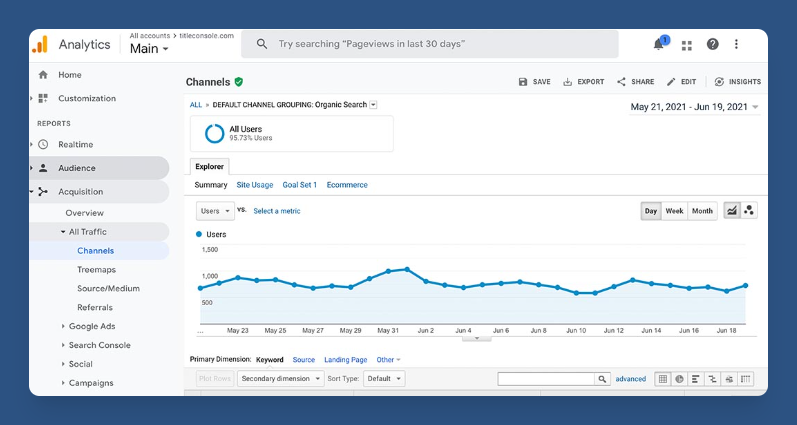Open the Google apps grid icon
Image resolution: width=797 pixels, height=425 pixels.
[687, 46]
